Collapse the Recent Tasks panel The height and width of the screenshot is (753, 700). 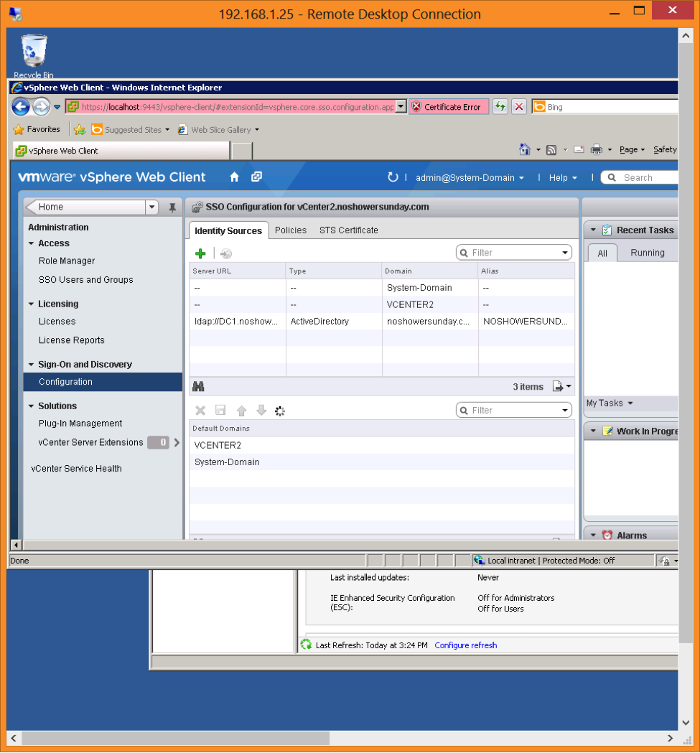(x=593, y=230)
